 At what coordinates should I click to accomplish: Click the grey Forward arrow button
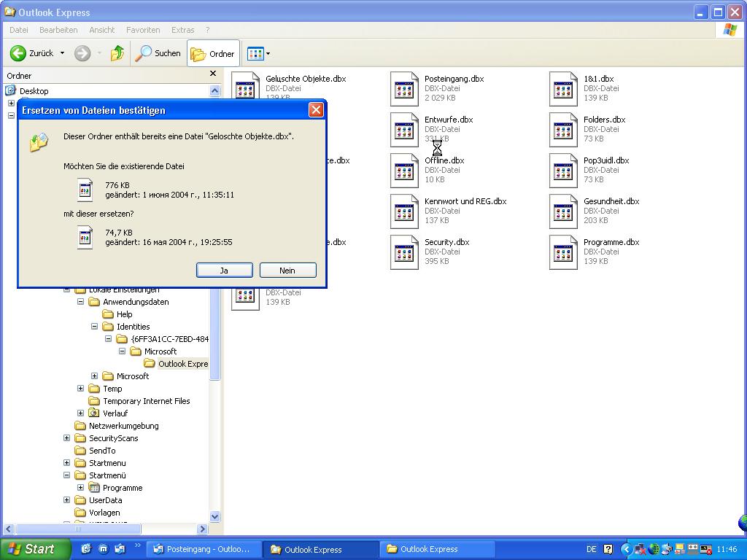tap(82, 53)
